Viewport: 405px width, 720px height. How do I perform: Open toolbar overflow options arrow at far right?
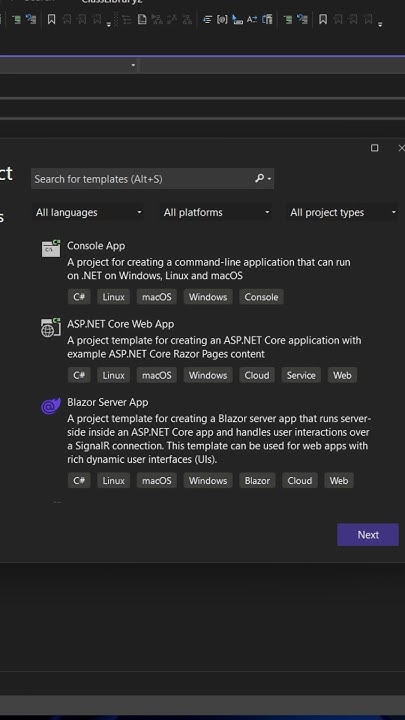tap(380, 24)
